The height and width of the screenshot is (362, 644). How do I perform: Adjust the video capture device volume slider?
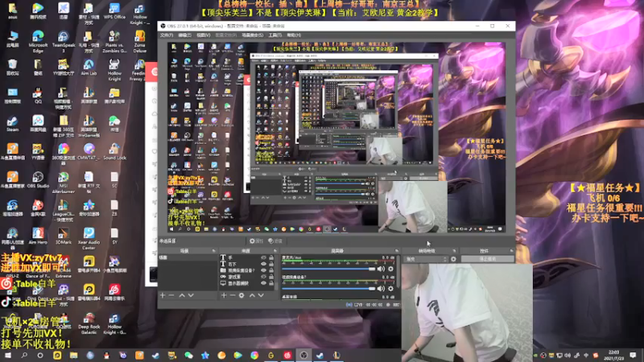[x=328, y=289]
